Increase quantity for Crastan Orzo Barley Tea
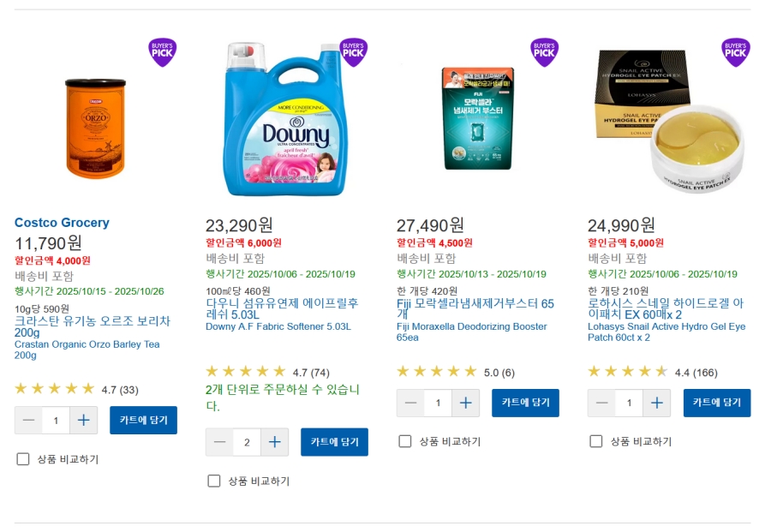The image size is (771, 532). (84, 421)
